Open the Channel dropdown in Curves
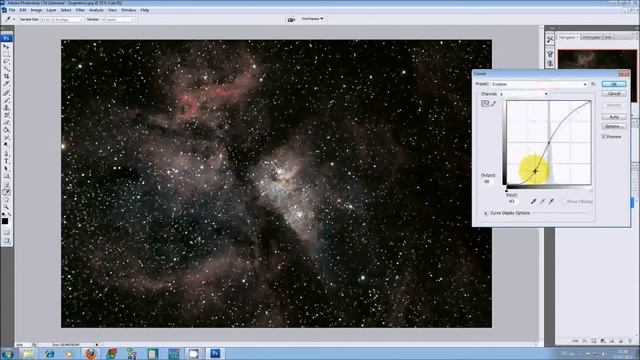The height and width of the screenshot is (360, 640). click(524, 94)
